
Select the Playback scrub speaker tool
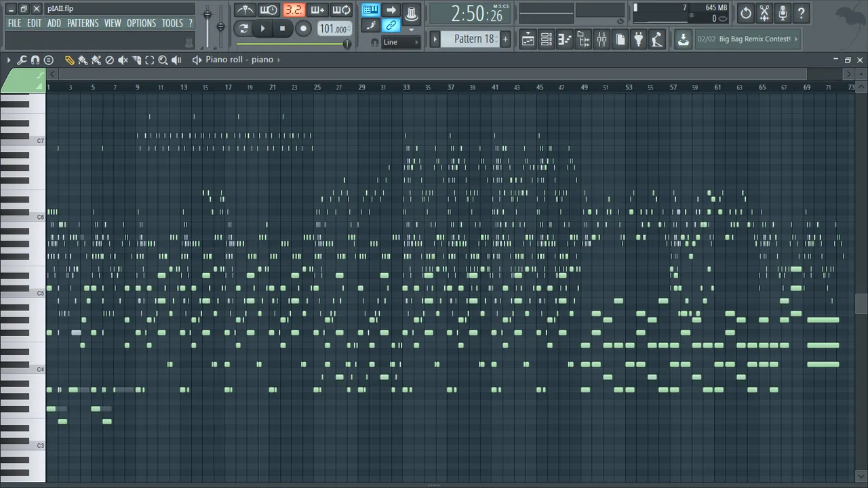[x=176, y=60]
